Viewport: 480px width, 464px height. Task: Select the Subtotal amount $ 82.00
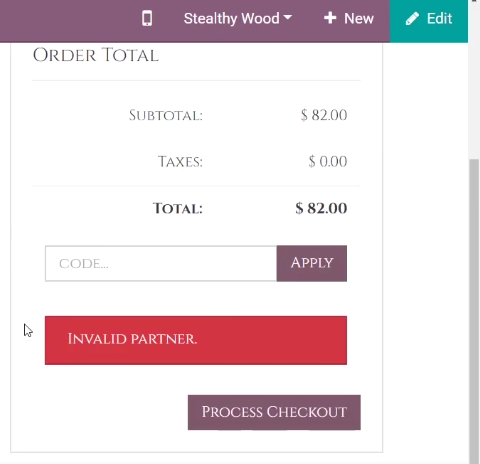(324, 115)
